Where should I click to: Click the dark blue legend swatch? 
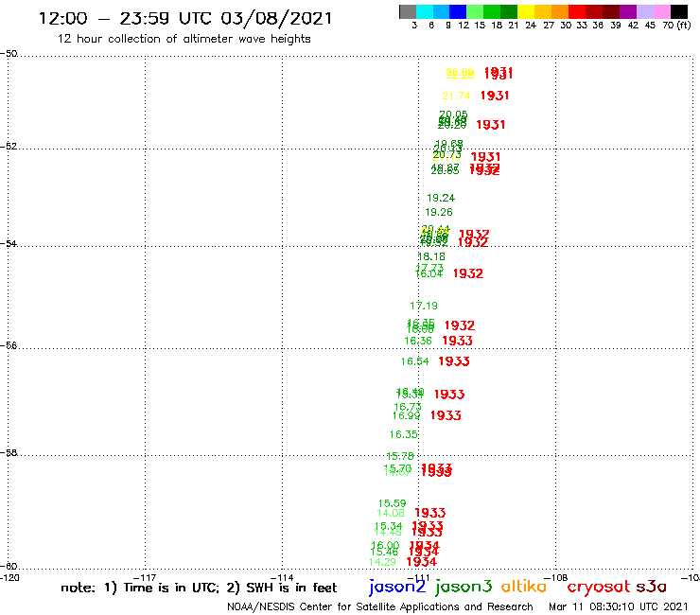[458, 11]
